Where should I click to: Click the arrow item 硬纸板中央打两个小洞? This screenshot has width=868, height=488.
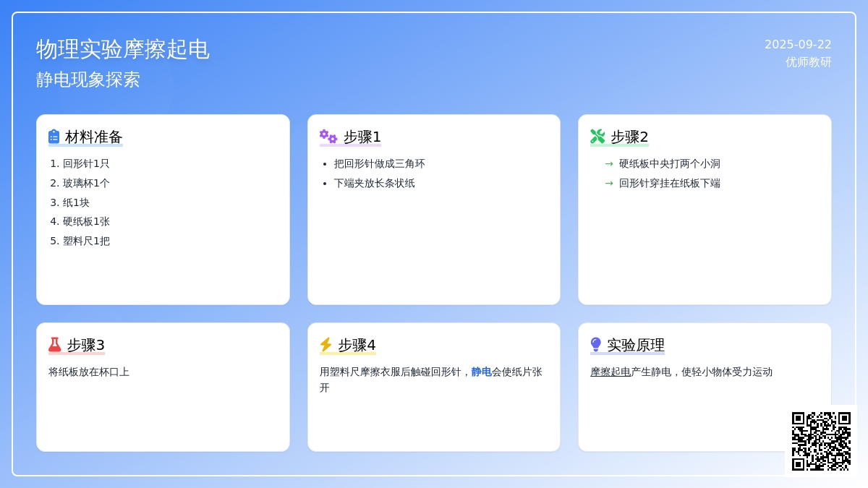click(669, 163)
